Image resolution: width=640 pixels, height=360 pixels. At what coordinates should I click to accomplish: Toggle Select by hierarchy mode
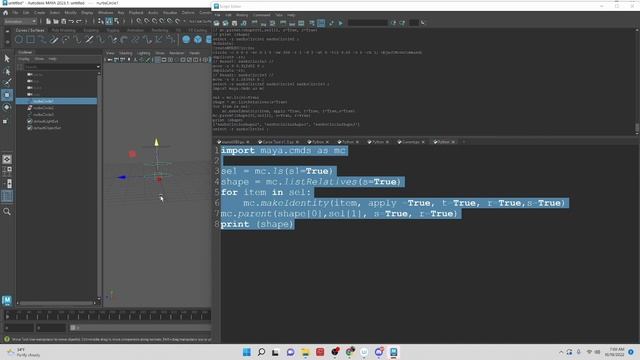(100, 21)
